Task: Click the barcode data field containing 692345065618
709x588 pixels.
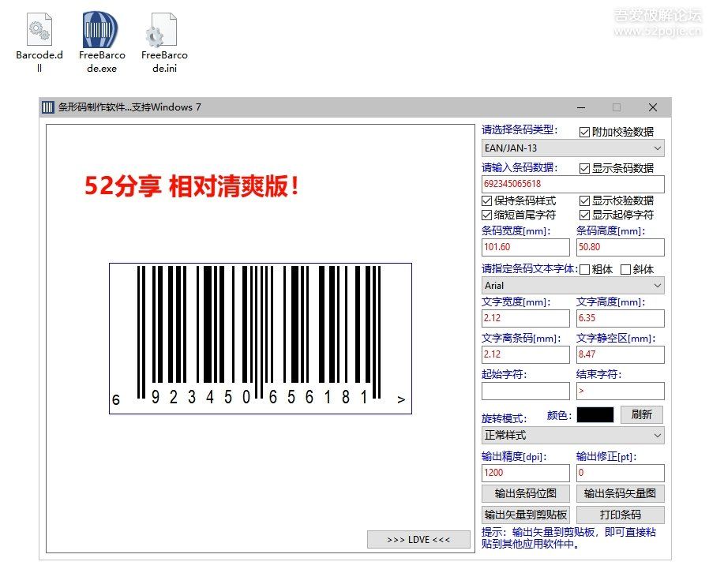Action: [x=573, y=185]
